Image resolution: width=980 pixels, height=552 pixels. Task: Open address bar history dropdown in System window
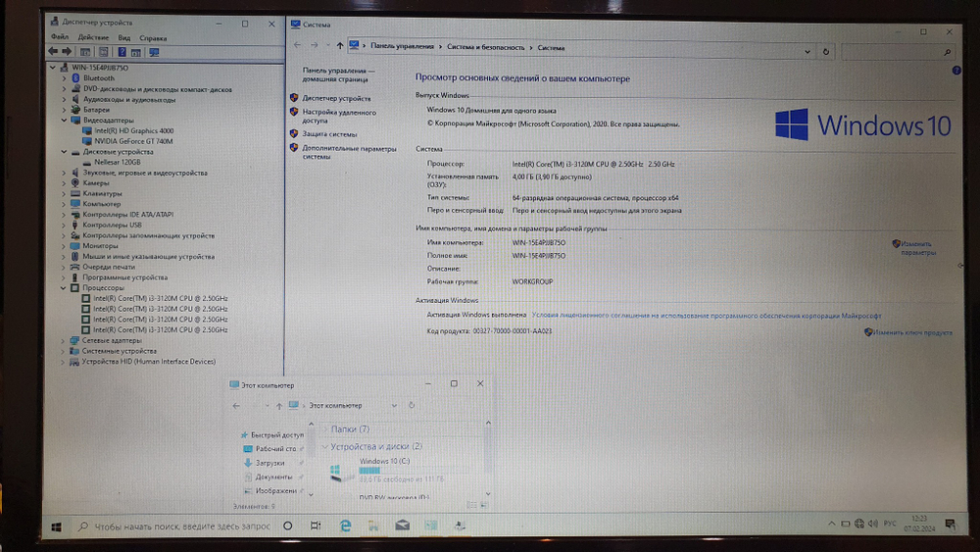point(808,52)
